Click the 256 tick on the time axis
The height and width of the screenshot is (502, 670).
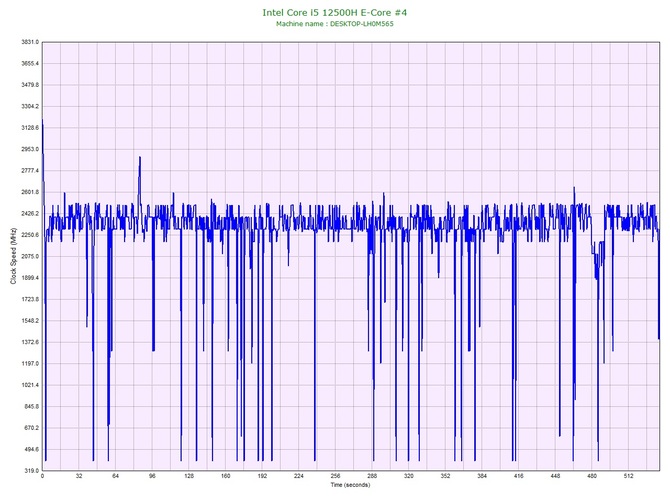pos(335,476)
